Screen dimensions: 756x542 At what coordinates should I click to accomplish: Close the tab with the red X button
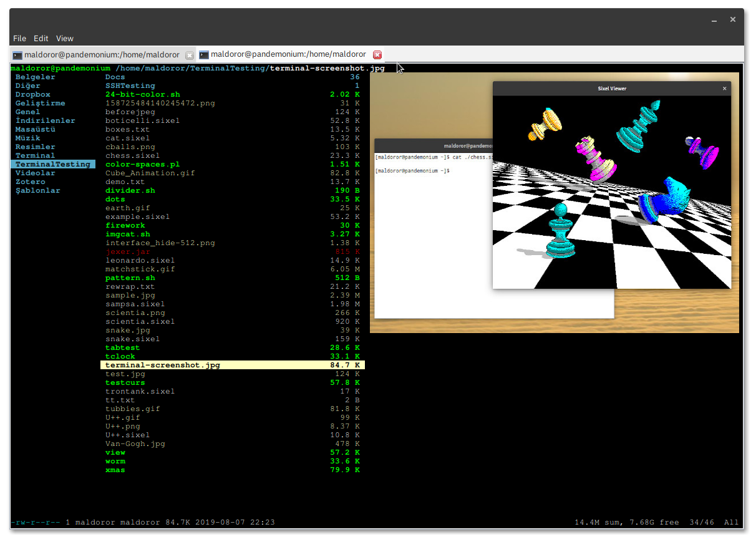[377, 55]
